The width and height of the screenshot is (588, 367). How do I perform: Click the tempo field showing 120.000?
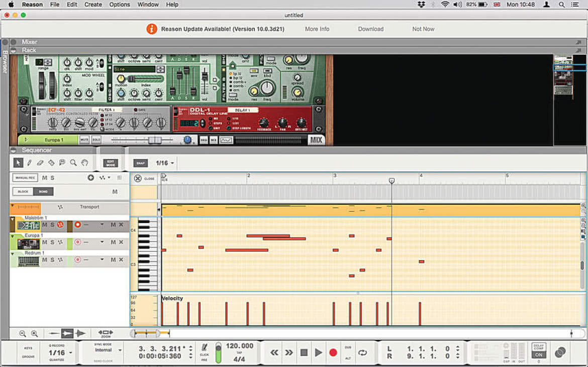click(239, 345)
